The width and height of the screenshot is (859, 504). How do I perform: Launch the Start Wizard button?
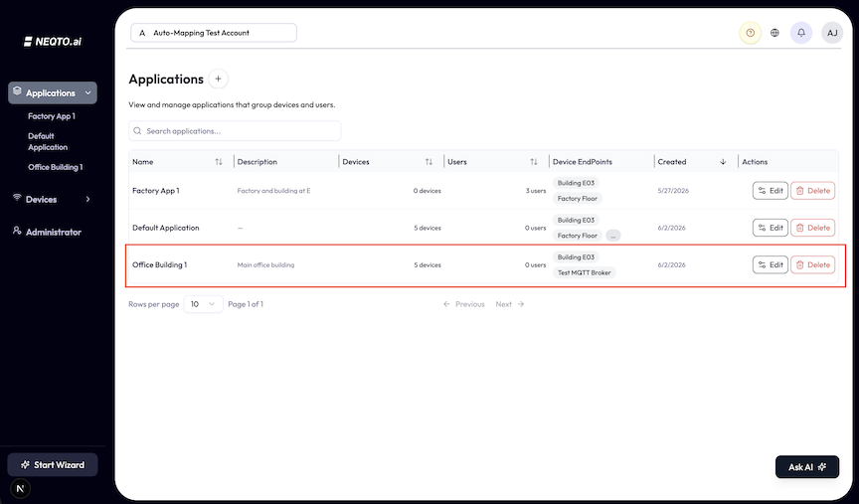coord(53,464)
